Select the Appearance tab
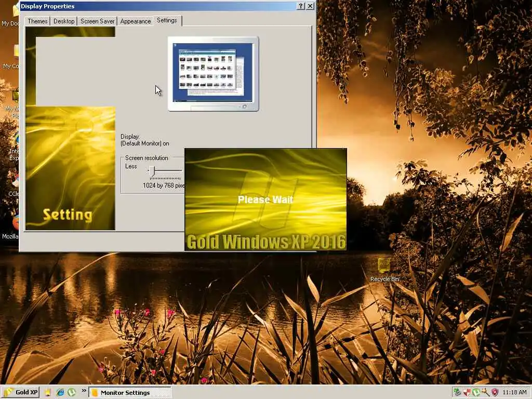Viewport: 532px width, 399px height. click(x=136, y=21)
